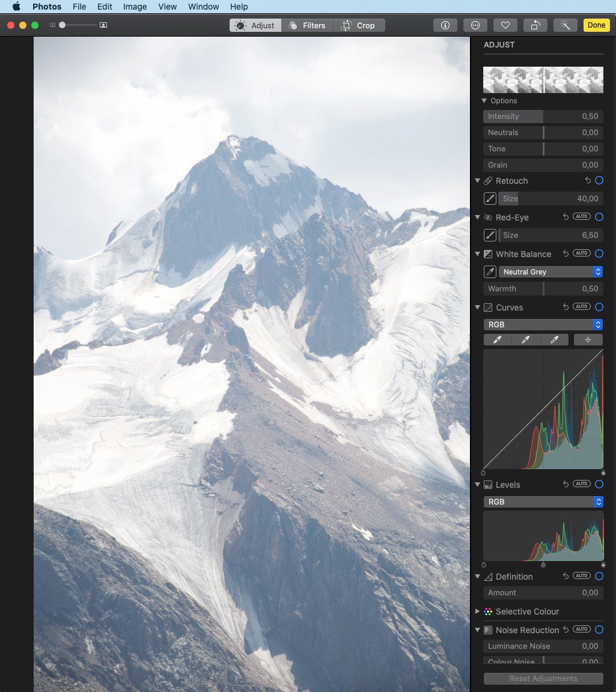Toggle the Red-Eye adjustment circle
616x692 pixels.
coord(599,217)
